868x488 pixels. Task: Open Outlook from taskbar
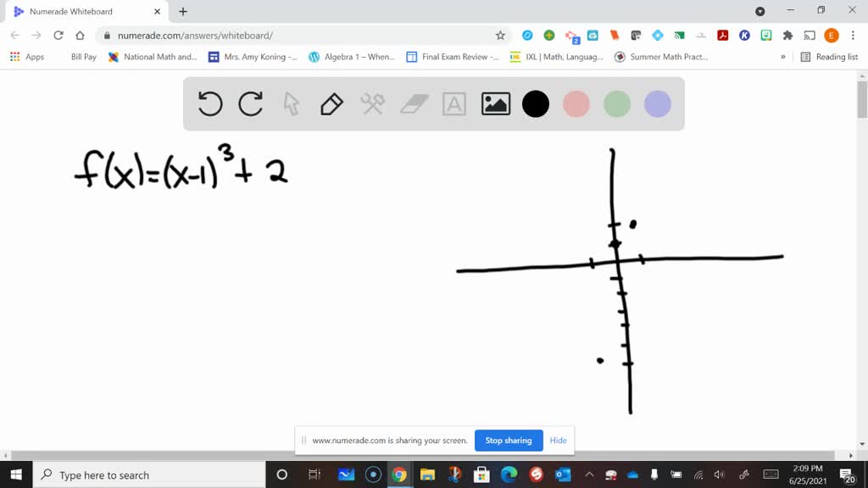coord(563,474)
